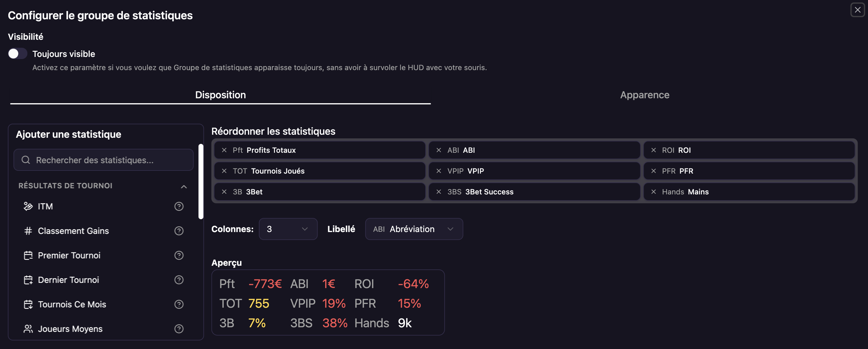Screen dimensions: 868x349
Task: Open the Libellé Abréviation dropdown
Action: tap(414, 229)
